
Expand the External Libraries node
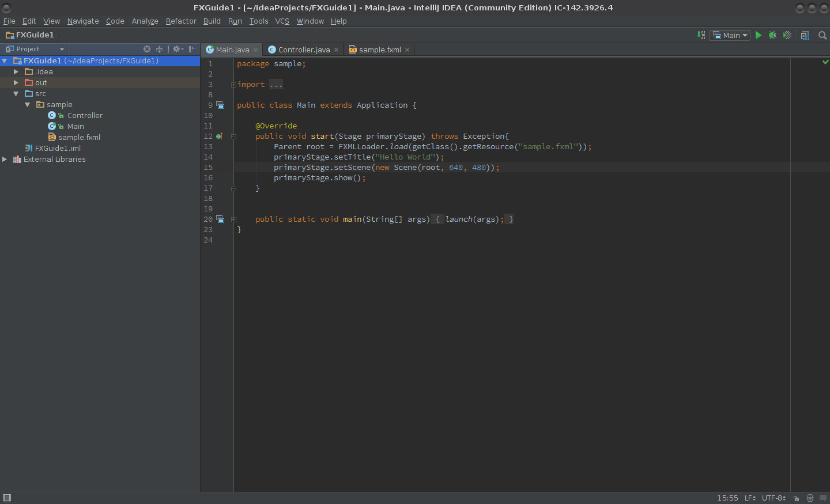pyautogui.click(x=5, y=160)
